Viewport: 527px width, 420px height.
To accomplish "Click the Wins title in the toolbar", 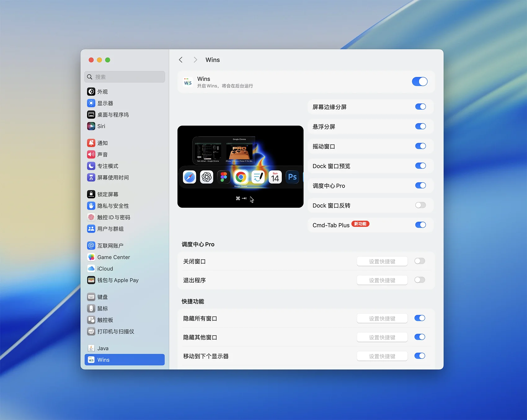I will coord(213,60).
